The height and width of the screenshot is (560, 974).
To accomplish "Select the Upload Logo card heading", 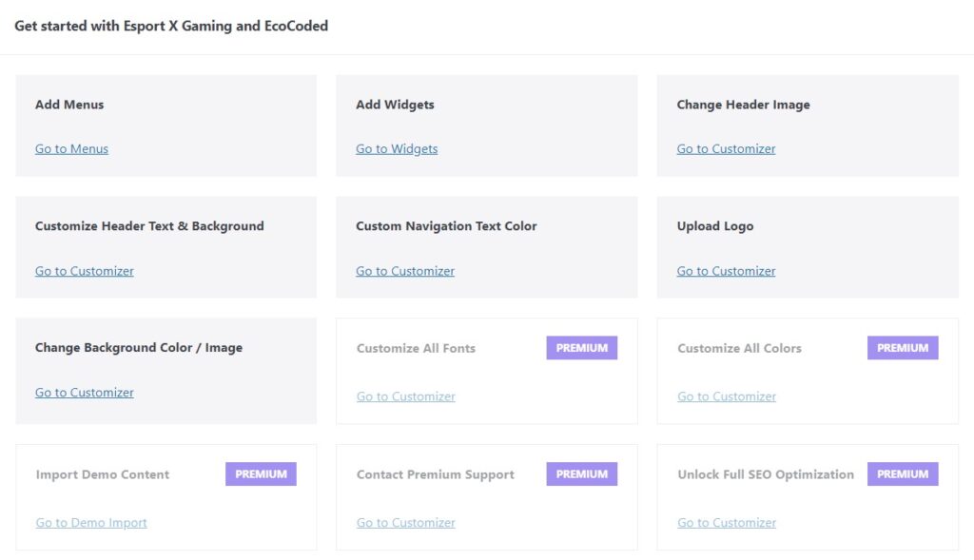I will [x=715, y=226].
